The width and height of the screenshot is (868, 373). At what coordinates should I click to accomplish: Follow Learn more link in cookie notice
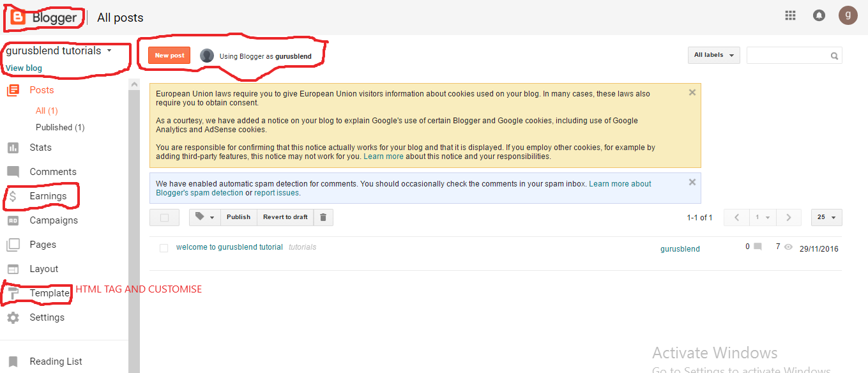pos(383,156)
